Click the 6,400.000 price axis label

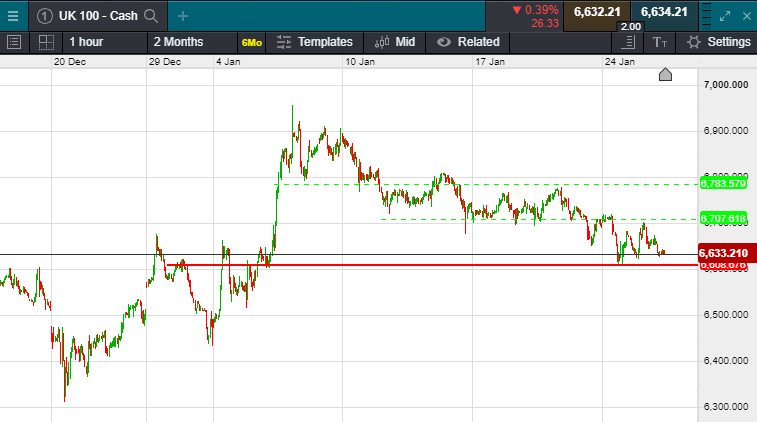point(726,361)
